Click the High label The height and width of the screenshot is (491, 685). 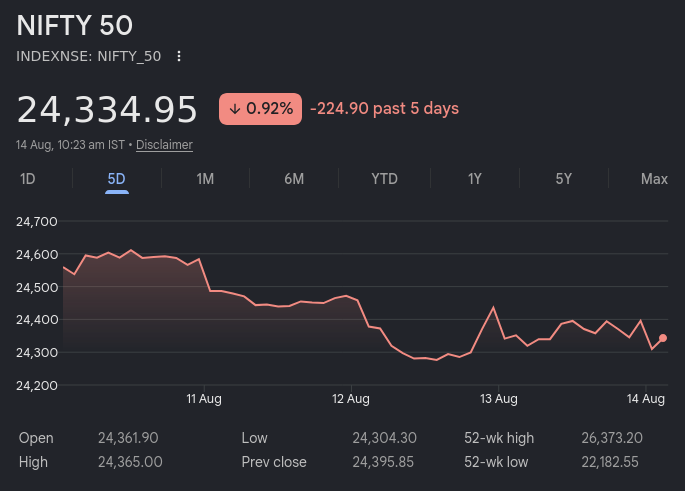(x=33, y=462)
